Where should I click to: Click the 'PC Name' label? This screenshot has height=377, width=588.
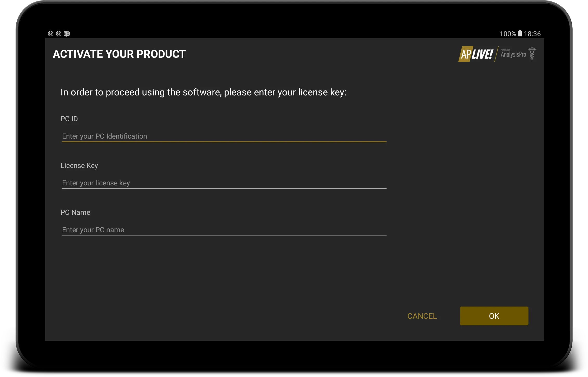tap(75, 212)
